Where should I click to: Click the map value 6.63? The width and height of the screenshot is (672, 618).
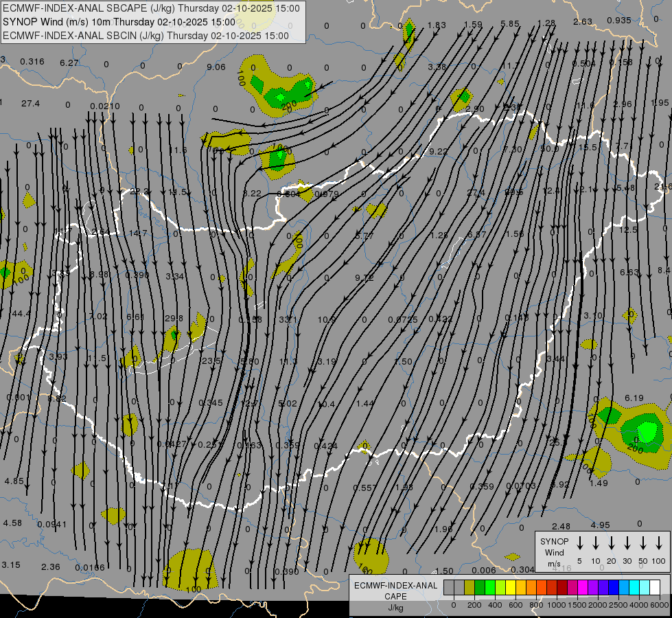tap(629, 273)
